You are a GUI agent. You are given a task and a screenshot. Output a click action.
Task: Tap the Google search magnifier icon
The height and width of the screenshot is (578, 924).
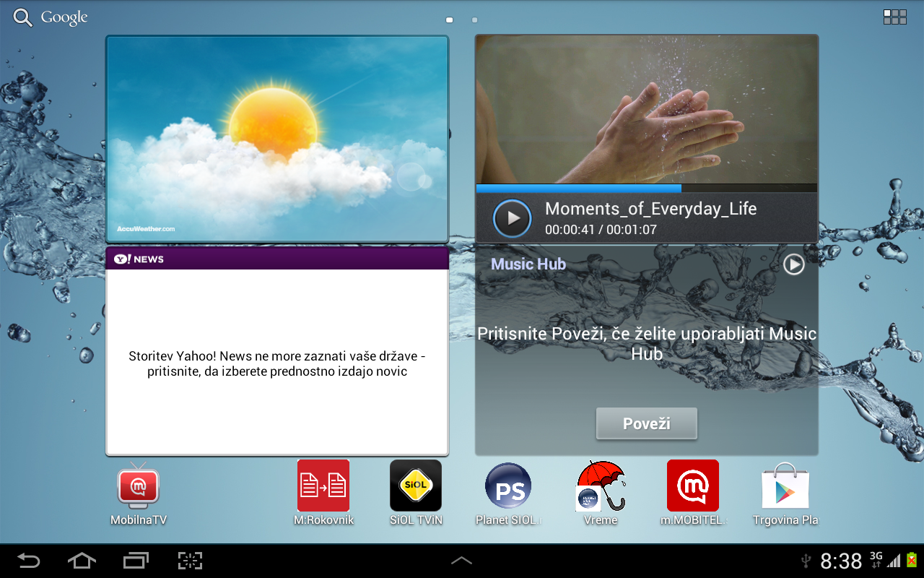23,18
